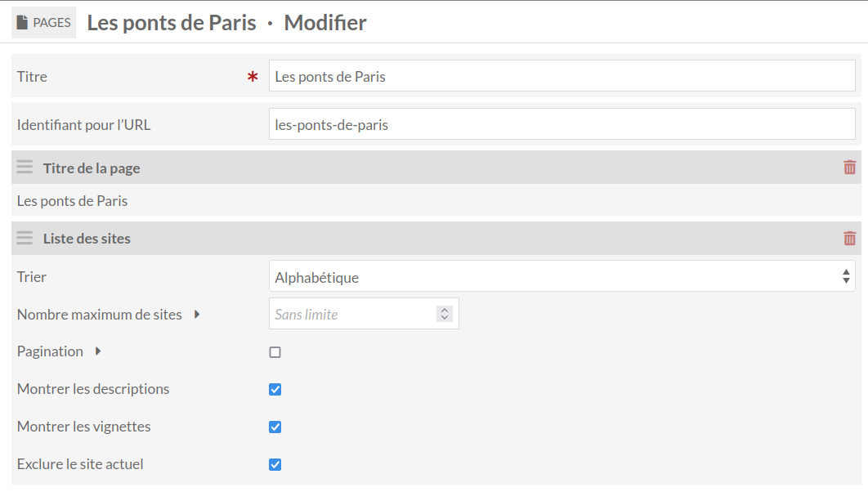Screen dimensions: 868x492
Task: Click the 'Exclure le site actuel' label
Action: pyautogui.click(x=80, y=463)
